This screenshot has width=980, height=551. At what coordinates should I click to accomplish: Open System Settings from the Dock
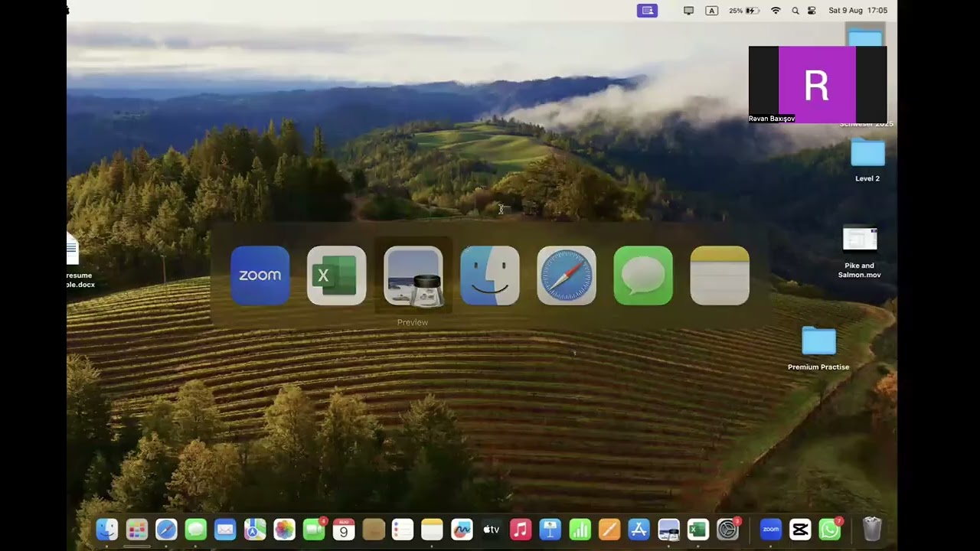[727, 529]
